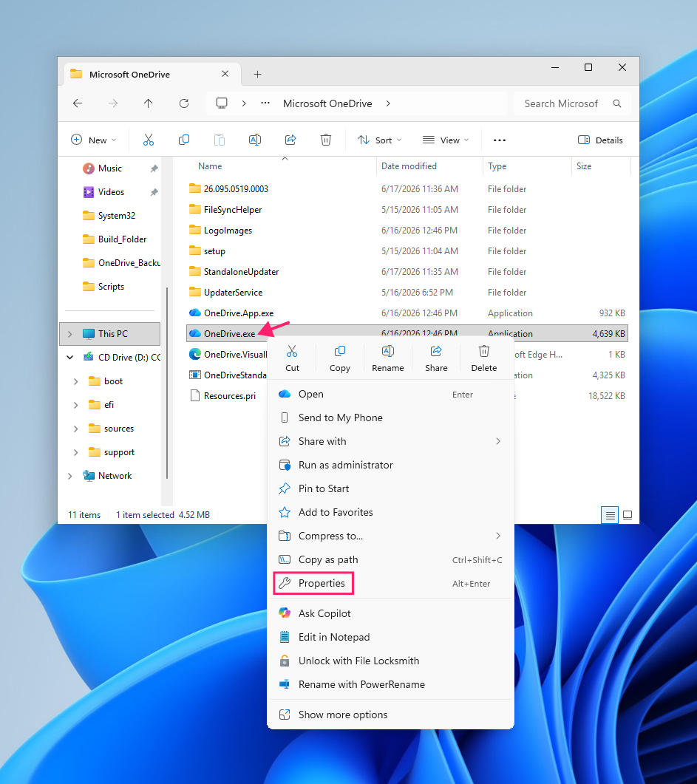Collapse the CD Drive (D:) node
This screenshot has height=784, width=697.
click(x=70, y=358)
